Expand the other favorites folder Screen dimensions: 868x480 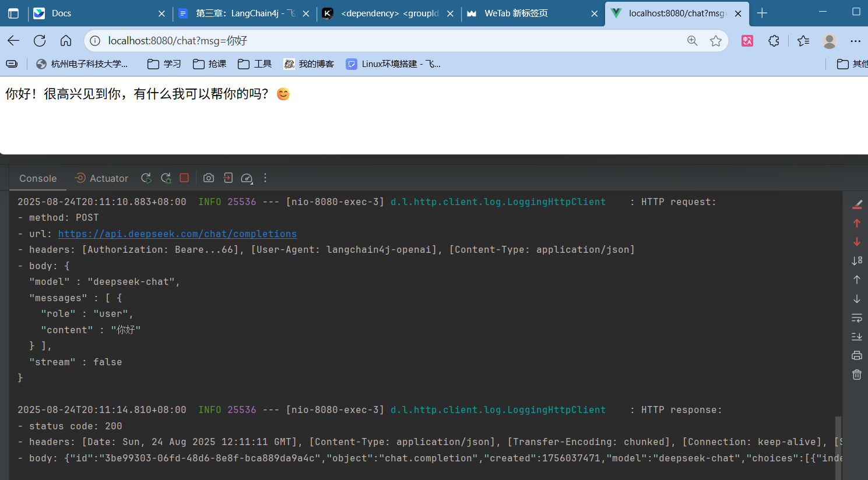852,64
